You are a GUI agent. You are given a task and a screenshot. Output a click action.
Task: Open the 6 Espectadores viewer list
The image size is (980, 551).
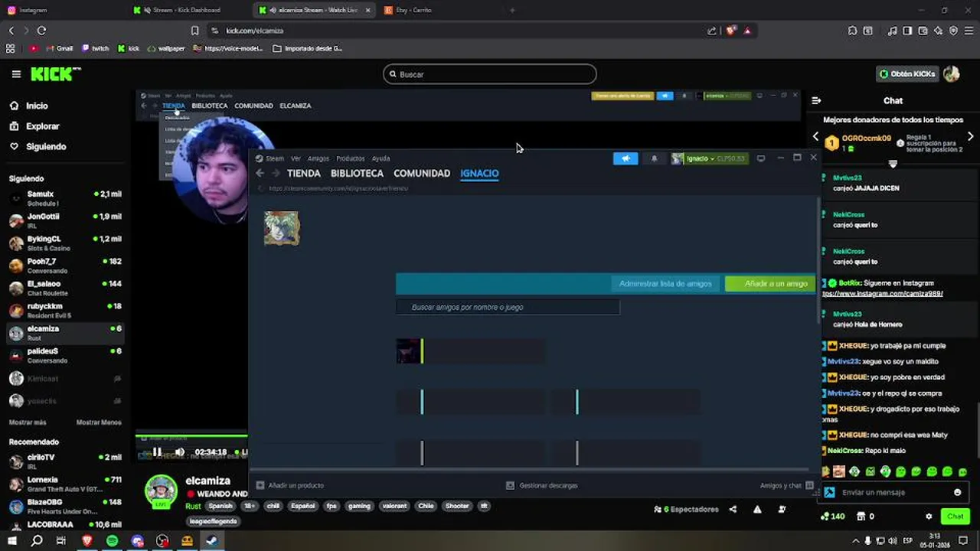(686, 509)
